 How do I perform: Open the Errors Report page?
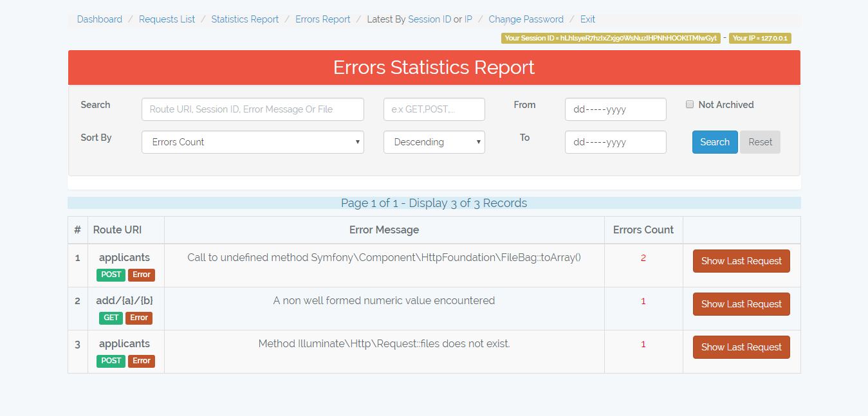click(323, 19)
